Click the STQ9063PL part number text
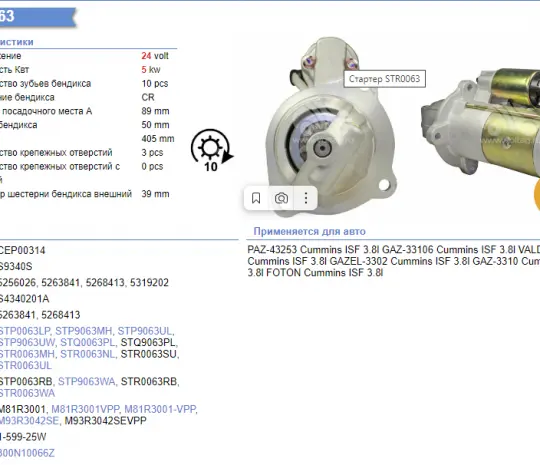Screen dimensions: 540x465 tap(148, 342)
